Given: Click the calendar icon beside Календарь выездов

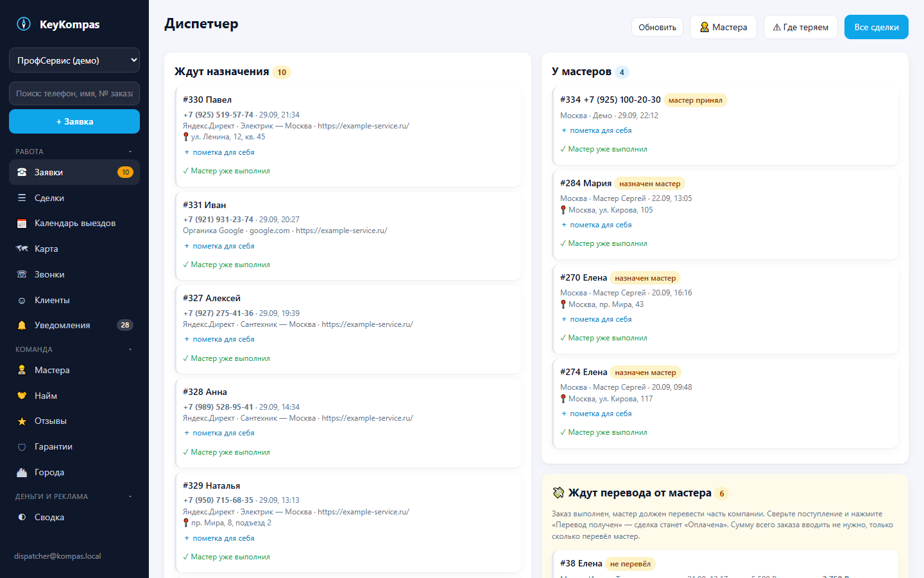Looking at the screenshot, I should point(22,223).
